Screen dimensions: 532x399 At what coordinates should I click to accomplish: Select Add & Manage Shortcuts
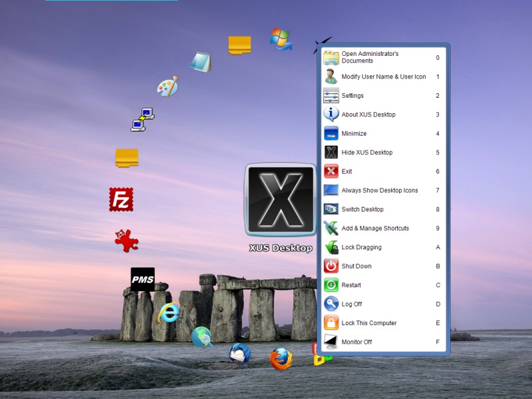coord(375,228)
